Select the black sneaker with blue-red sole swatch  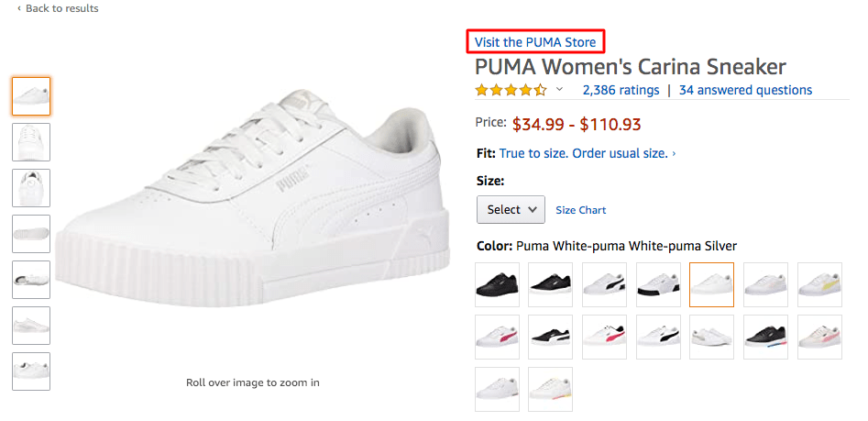pyautogui.click(x=765, y=337)
